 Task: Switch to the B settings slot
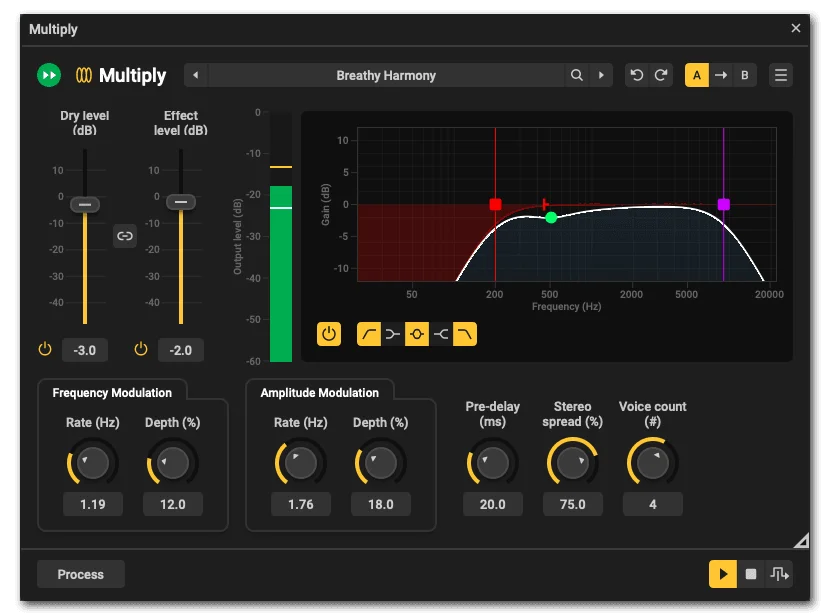[x=744, y=75]
